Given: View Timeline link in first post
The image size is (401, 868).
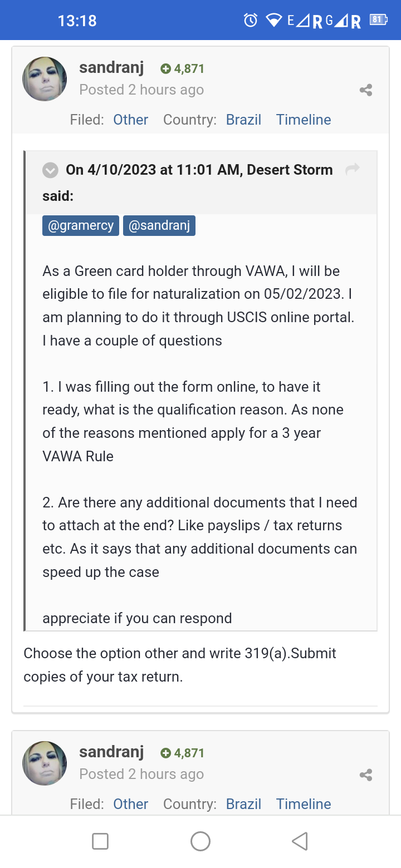Looking at the screenshot, I should point(304,120).
